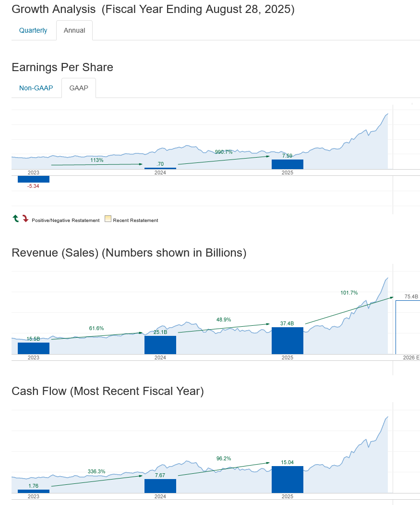Viewport: 420px width, 505px height.
Task: Click the 113% EPS growth label
Action: click(x=97, y=160)
